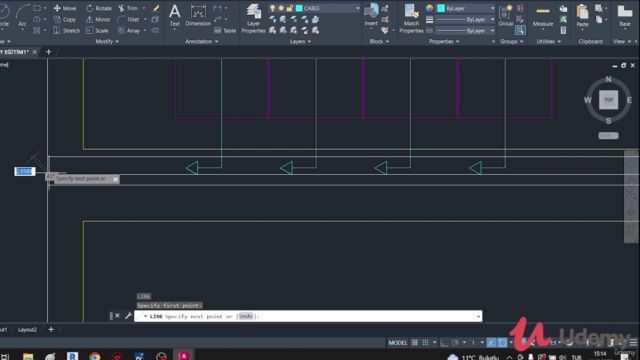Select the Copy tool in Modify panel
The width and height of the screenshot is (640, 360).
pos(65,19)
